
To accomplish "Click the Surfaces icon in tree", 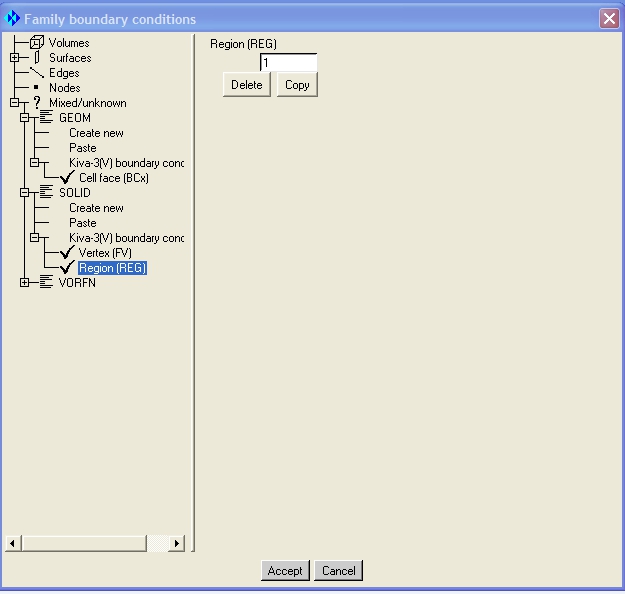I will point(37,58).
